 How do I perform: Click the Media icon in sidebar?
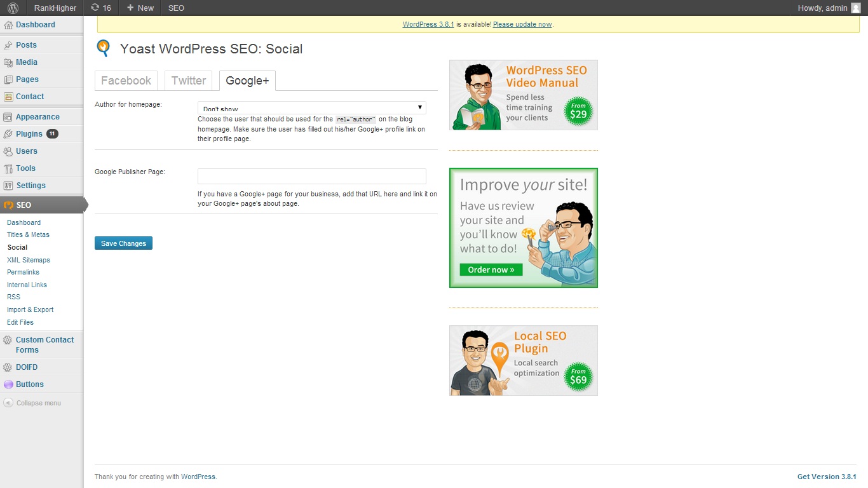tap(8, 62)
